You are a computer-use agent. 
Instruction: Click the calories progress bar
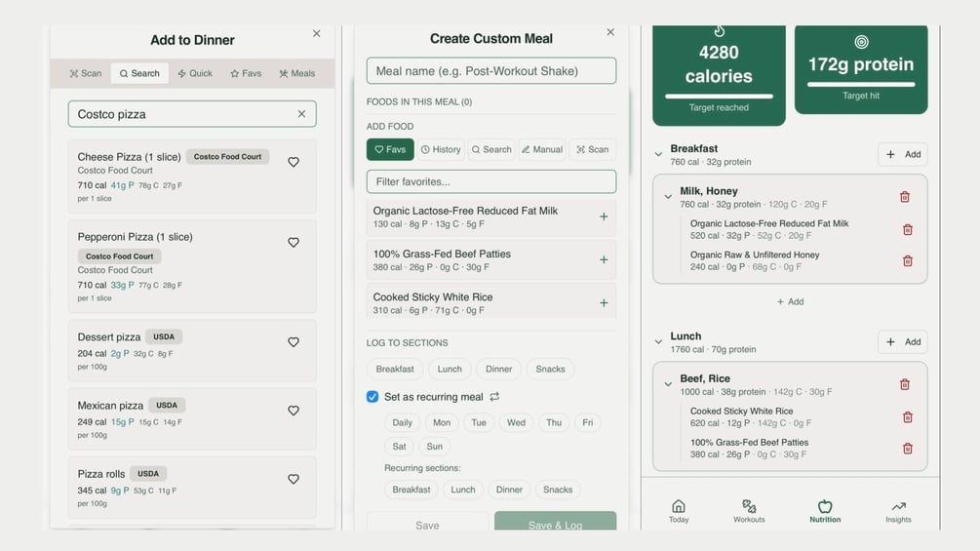pos(719,97)
